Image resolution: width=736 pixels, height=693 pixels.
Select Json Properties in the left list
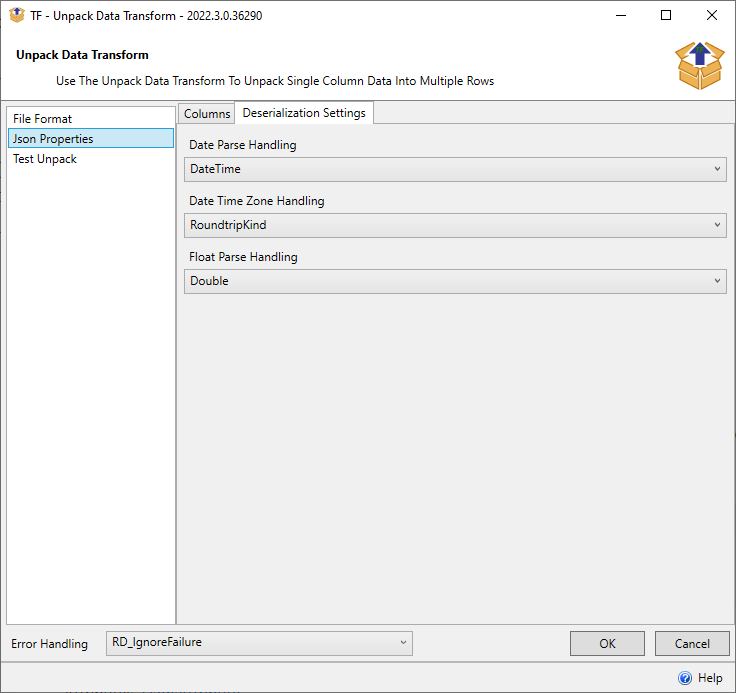point(53,139)
